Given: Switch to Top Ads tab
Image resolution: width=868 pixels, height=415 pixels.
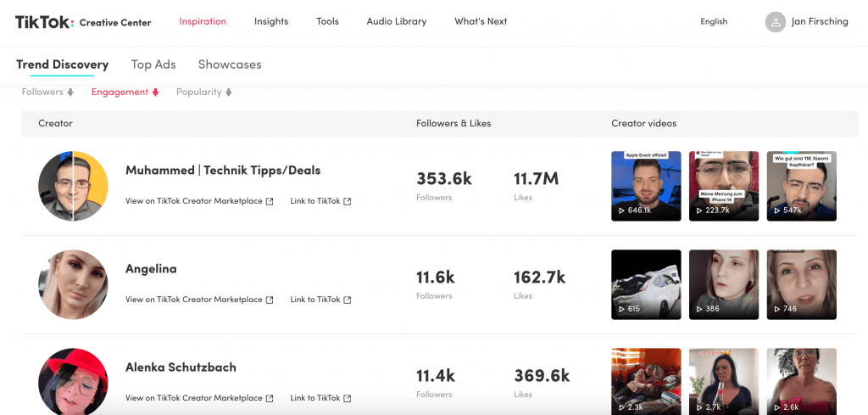Looking at the screenshot, I should pos(153,64).
